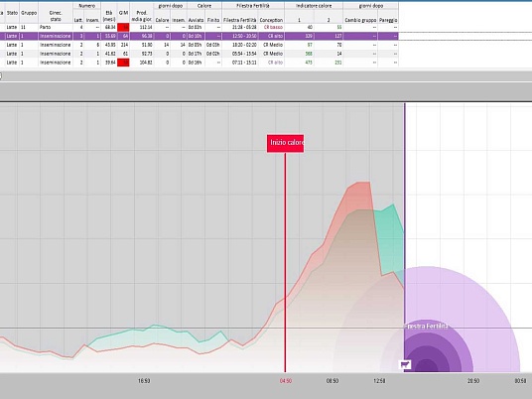Select the row with Parto status
Viewport: 532px width, 399px height.
199,27
